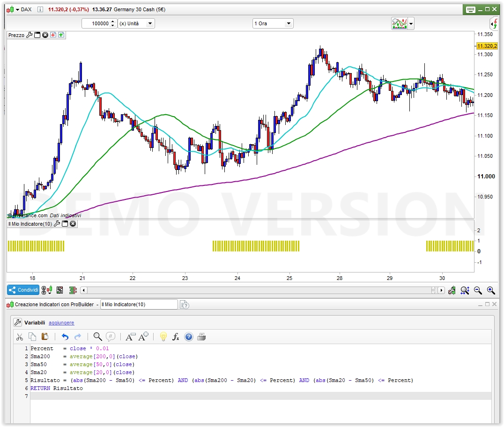Open Prezzo panel wrench settings
Image resolution: width=504 pixels, height=427 pixels.
[29, 35]
